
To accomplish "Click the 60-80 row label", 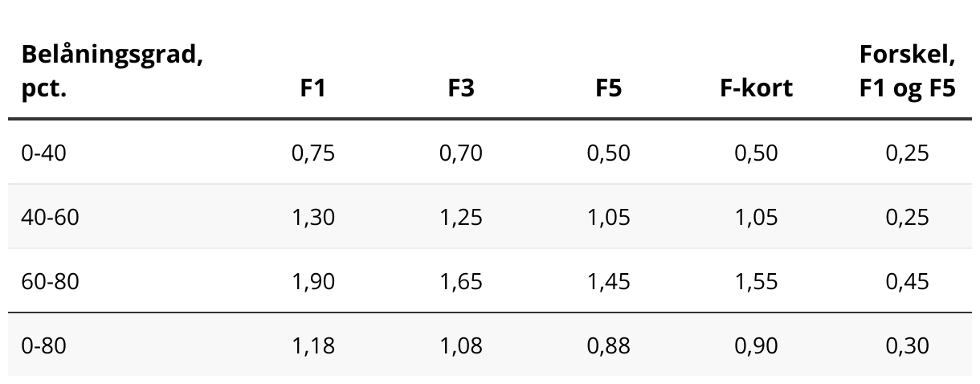I will tap(50, 281).
